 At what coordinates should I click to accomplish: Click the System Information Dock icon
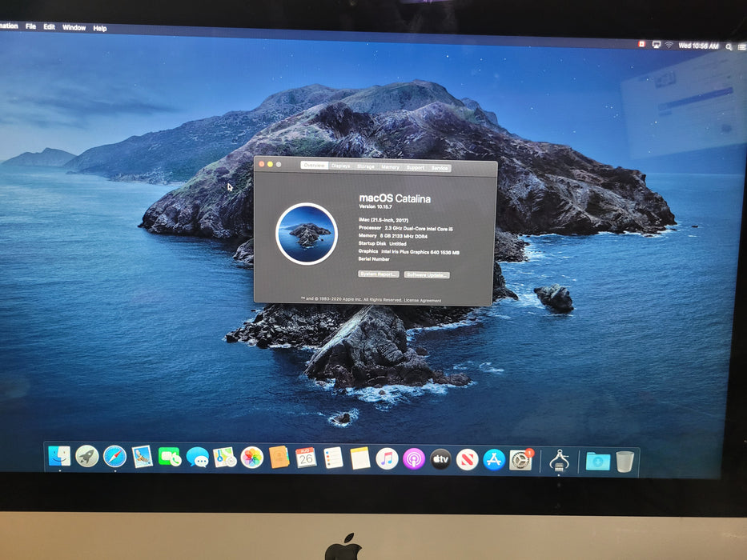tap(559, 461)
